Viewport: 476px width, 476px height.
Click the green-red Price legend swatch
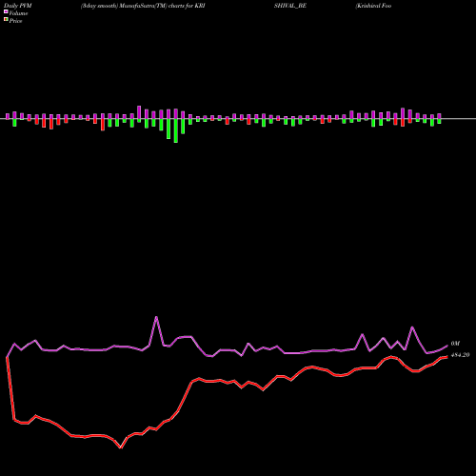click(x=6, y=20)
